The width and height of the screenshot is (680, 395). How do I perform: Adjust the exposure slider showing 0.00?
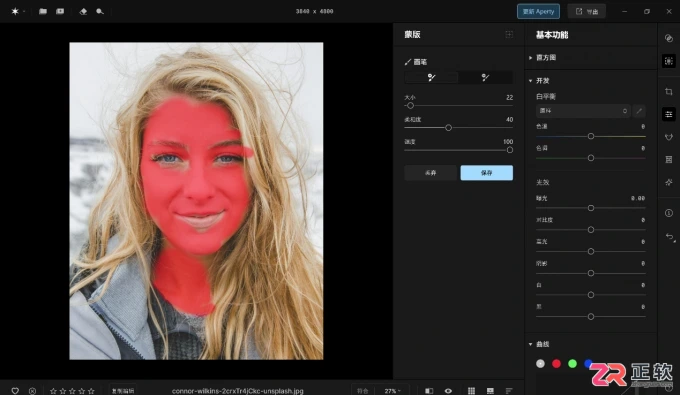pos(591,208)
